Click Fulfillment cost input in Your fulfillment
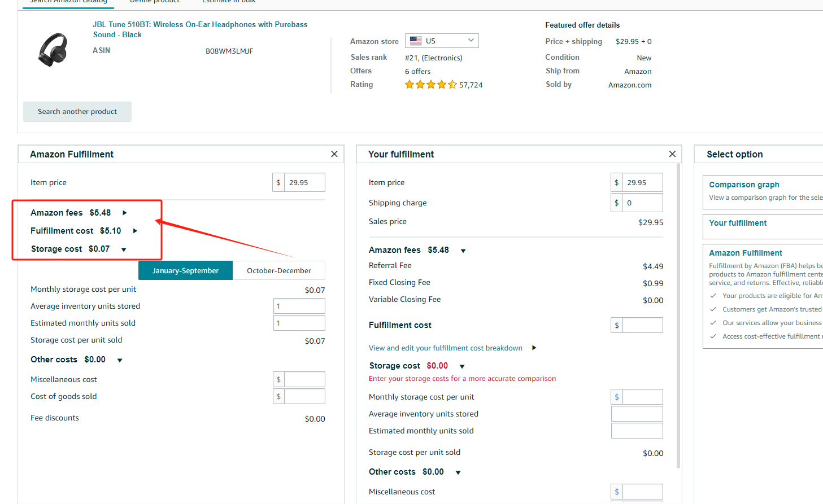Image resolution: width=823 pixels, height=504 pixels. tap(642, 325)
